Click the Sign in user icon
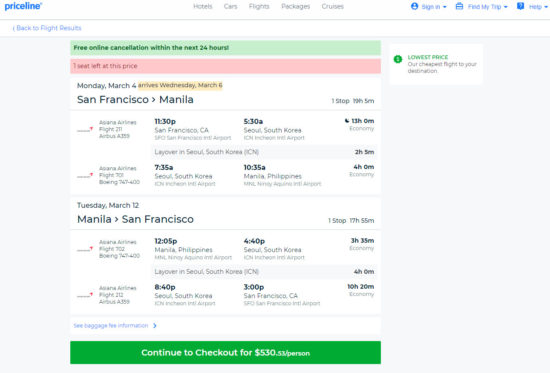550x373 pixels. click(x=414, y=6)
